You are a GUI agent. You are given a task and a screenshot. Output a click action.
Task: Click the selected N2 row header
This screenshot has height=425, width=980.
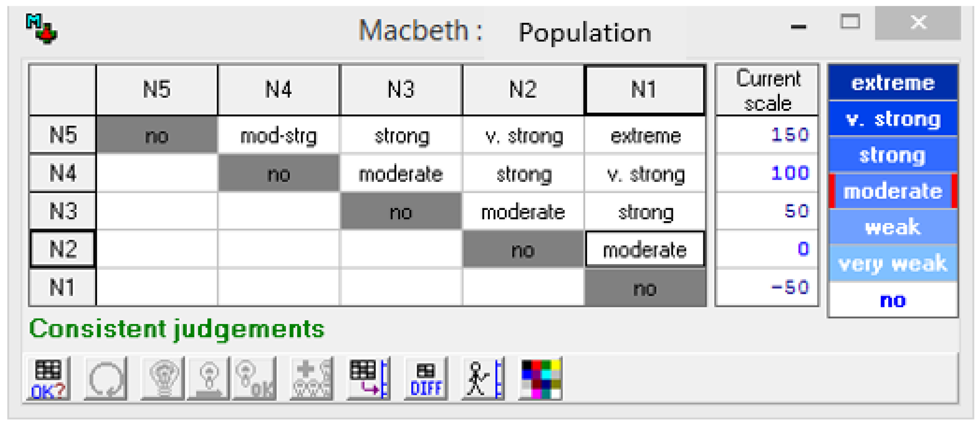[x=63, y=249]
